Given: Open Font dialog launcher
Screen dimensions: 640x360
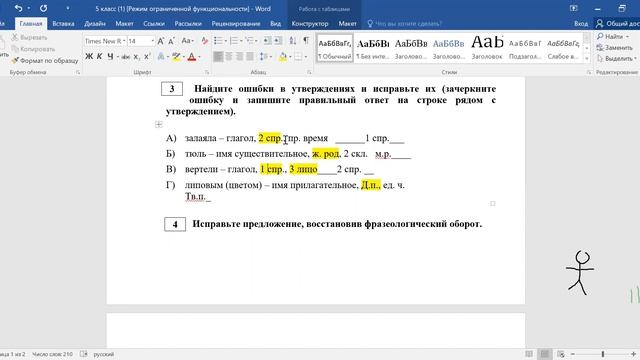Looking at the screenshot, I should [x=207, y=72].
